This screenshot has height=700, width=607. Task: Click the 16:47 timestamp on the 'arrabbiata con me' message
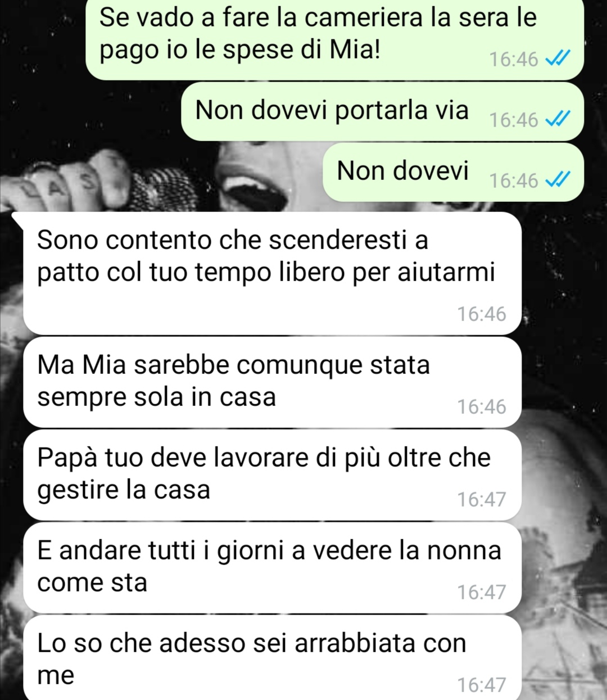[x=482, y=685]
